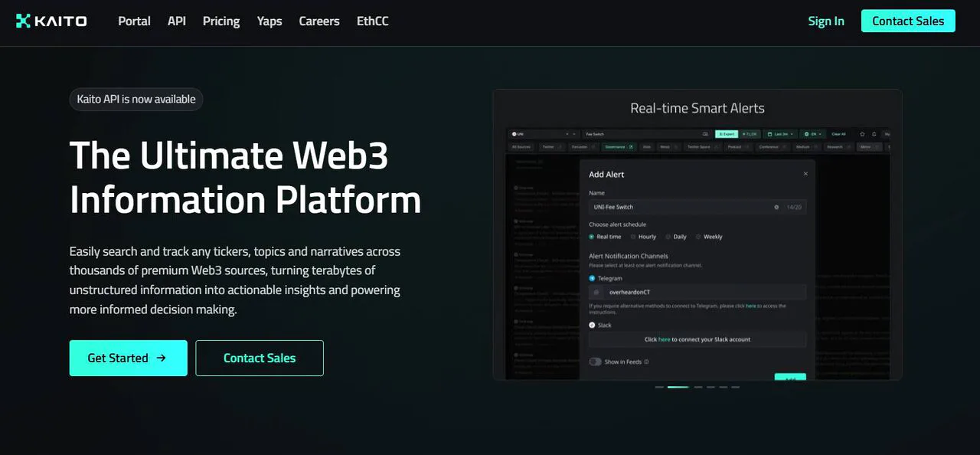Open the 'Kaito API is now available' badge
980x455 pixels.
(136, 99)
